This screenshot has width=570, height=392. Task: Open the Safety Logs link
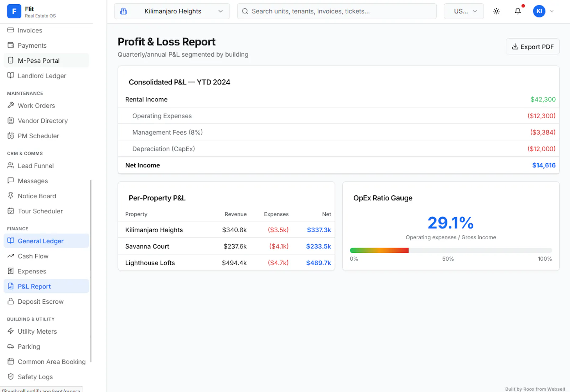pyautogui.click(x=46, y=377)
